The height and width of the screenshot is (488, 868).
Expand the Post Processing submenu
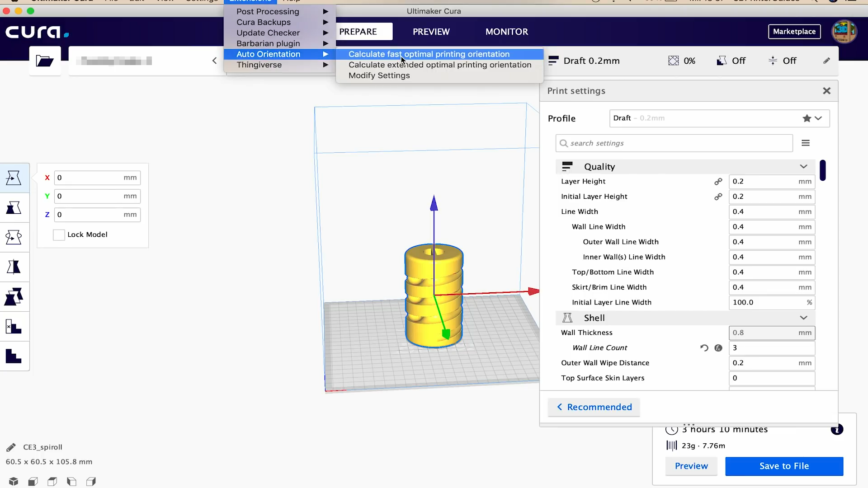(x=280, y=11)
